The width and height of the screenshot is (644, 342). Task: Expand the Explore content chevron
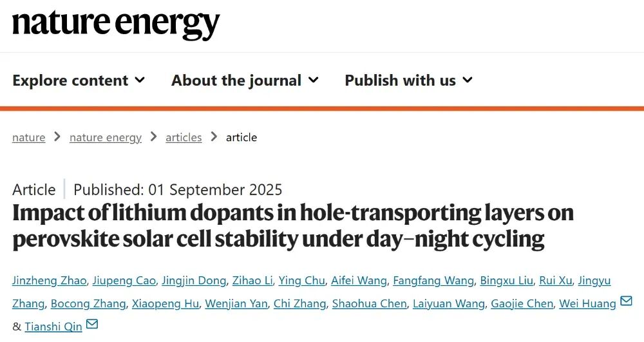(140, 80)
